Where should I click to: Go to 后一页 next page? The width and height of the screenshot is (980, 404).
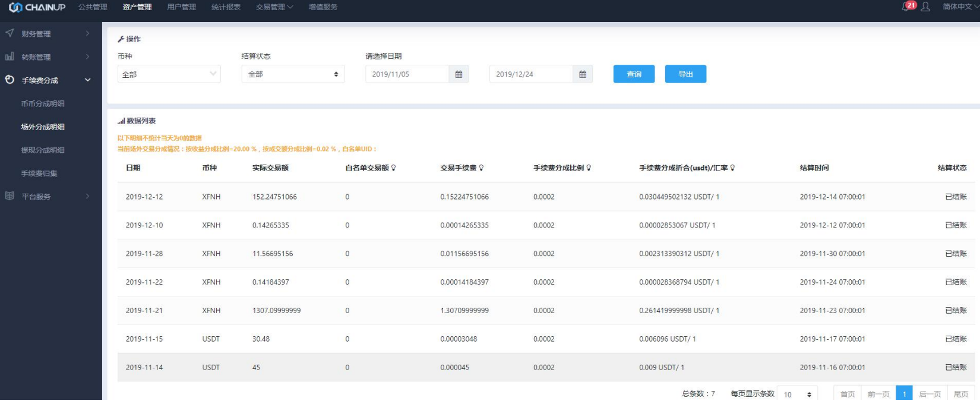pos(930,394)
